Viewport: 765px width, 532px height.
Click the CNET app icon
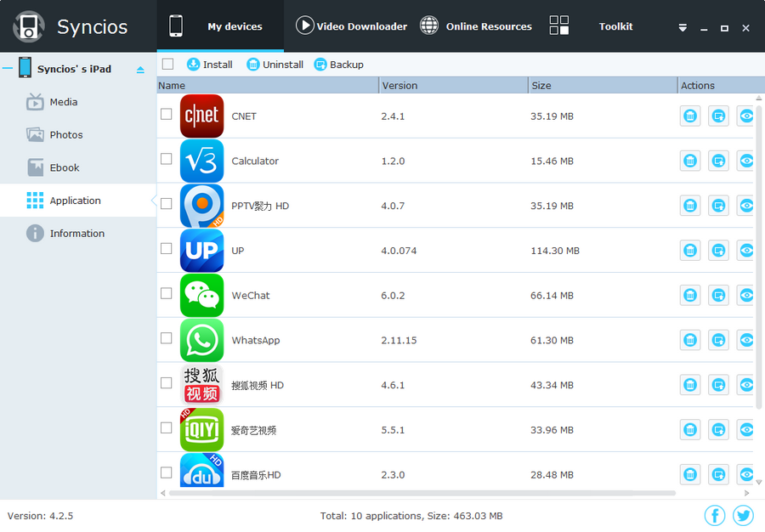[x=201, y=116]
